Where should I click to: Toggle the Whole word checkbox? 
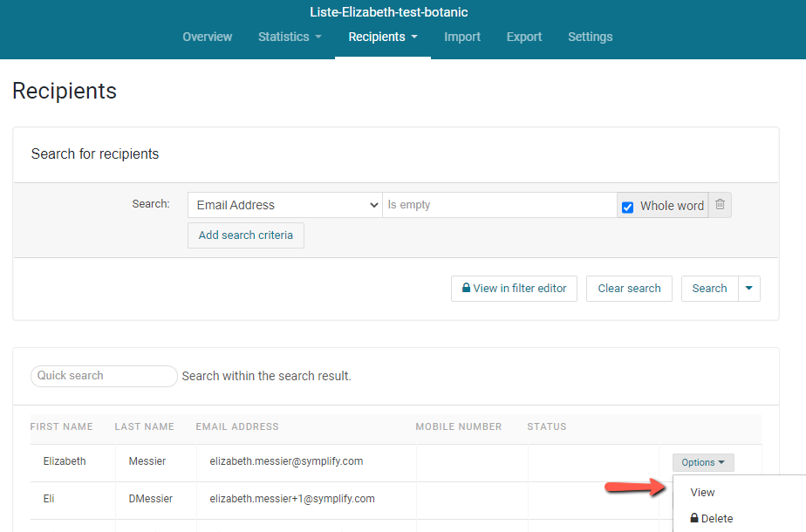coord(627,207)
